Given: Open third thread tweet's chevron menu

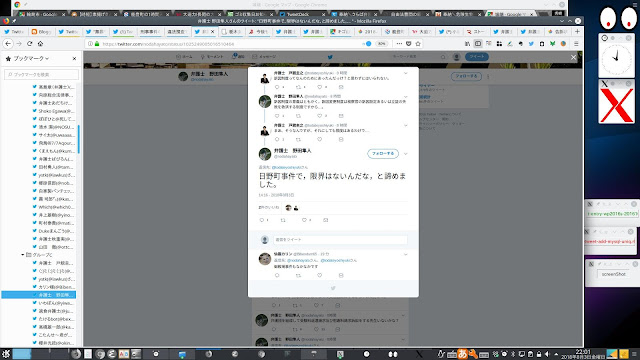Looking at the screenshot, I should coord(405,125).
